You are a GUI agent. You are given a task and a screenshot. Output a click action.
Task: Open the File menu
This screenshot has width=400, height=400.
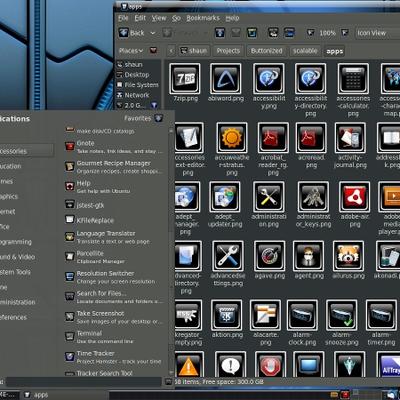tap(123, 18)
